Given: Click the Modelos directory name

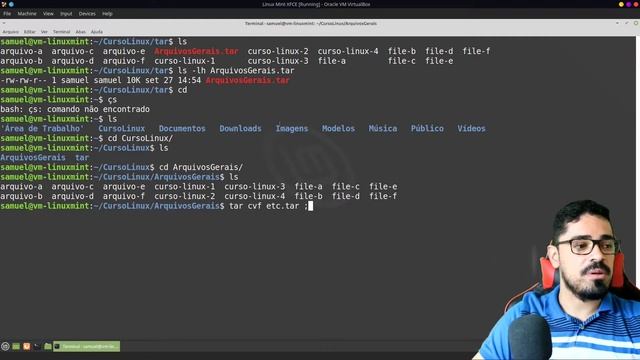Looking at the screenshot, I should 338,129.
